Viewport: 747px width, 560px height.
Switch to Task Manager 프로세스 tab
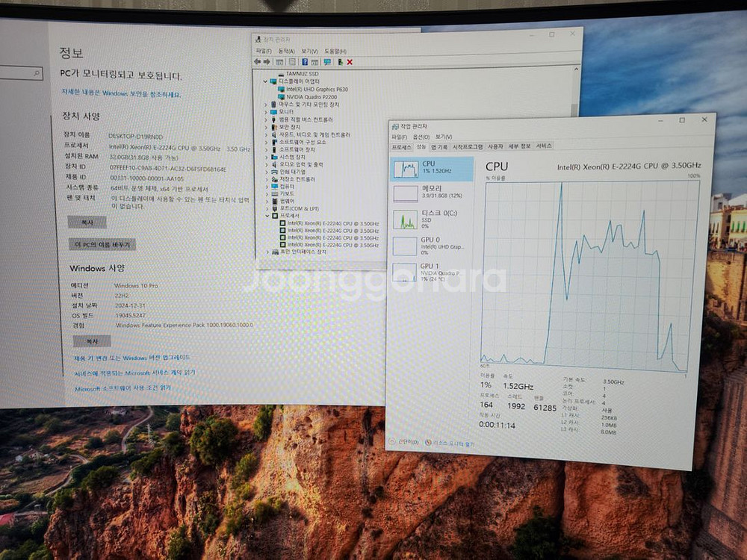(401, 147)
